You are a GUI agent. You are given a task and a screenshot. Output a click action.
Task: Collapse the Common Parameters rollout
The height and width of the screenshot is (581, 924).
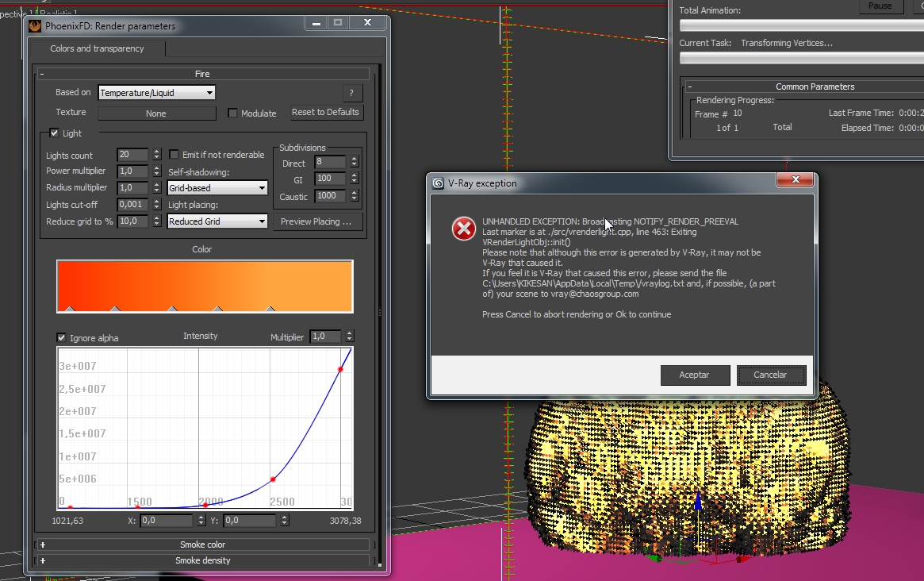pyautogui.click(x=690, y=87)
